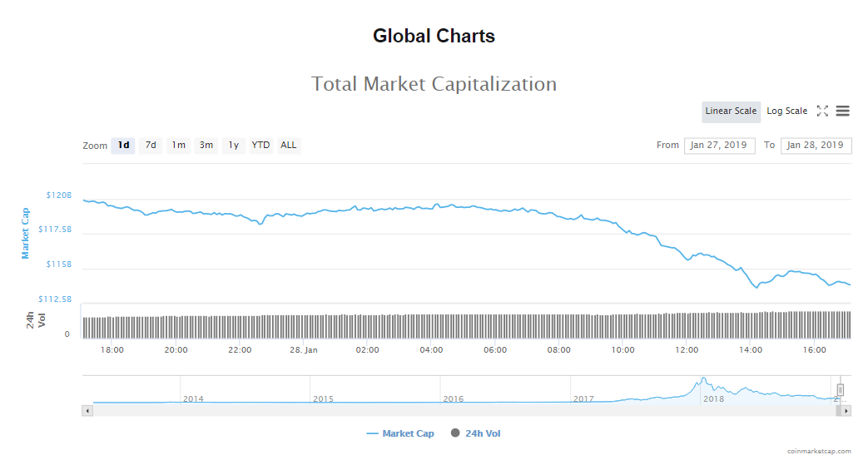
Task: Select the 7d zoom range
Action: (151, 146)
